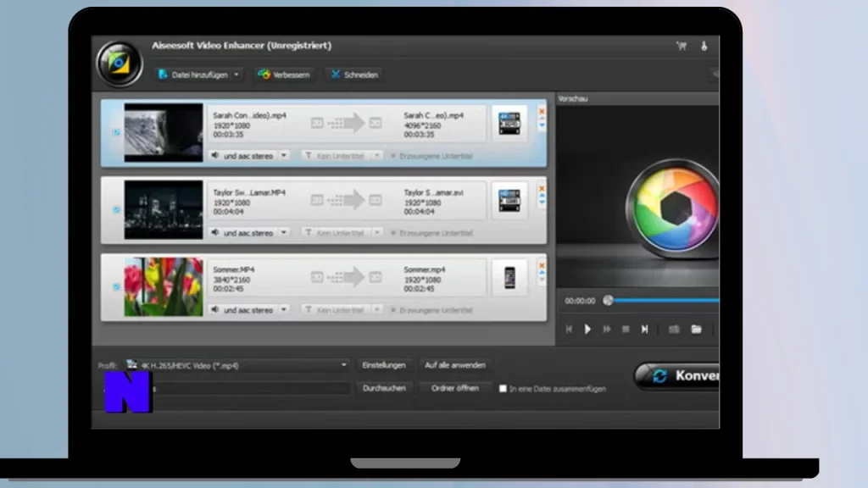Start conversion with Konvertieren button

tap(677, 376)
